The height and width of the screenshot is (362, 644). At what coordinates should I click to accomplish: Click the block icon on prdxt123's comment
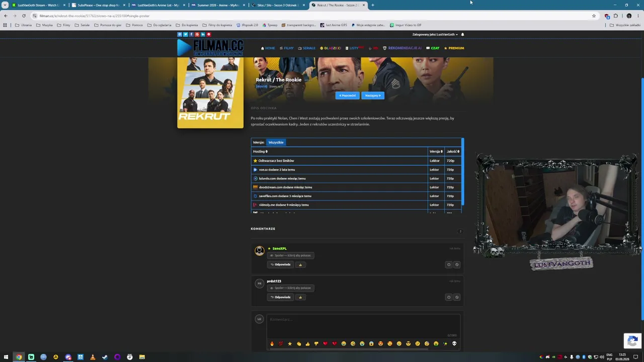[x=457, y=297]
